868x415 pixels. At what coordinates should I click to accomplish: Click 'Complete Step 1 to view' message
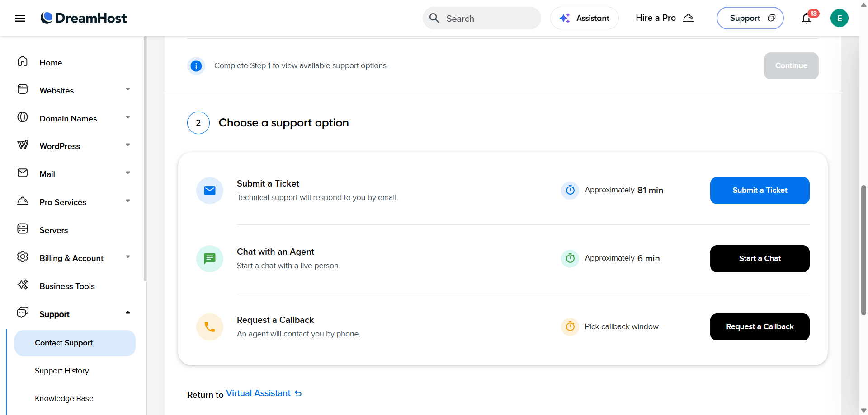(x=301, y=66)
